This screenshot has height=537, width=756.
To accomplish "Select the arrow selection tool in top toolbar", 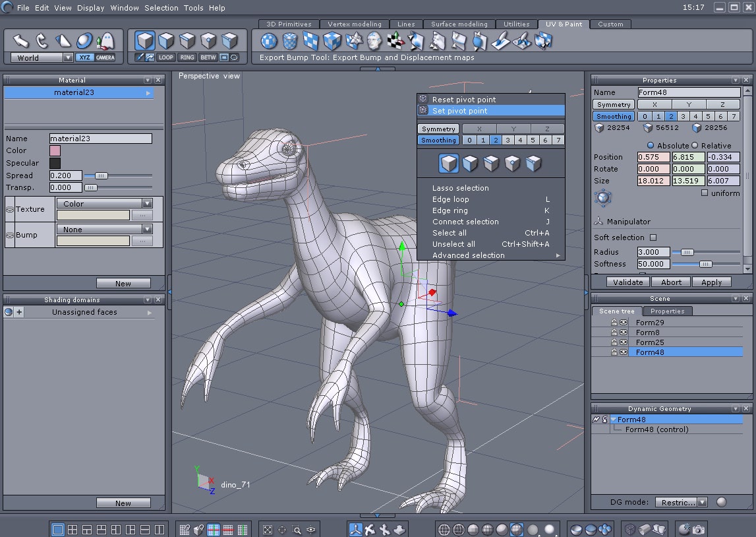I will click(x=20, y=41).
